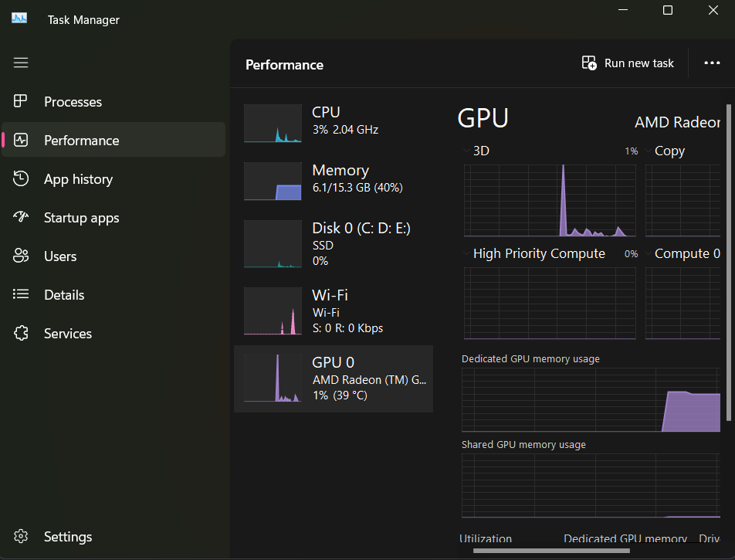Select the Disk 0 mini graph thumbnail
The image size is (735, 560).
[x=273, y=244]
